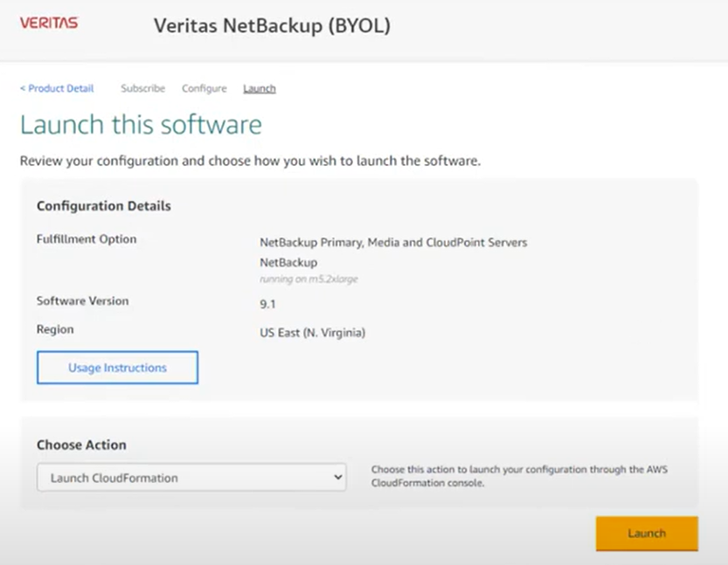Screen dimensions: 728x565
Task: Open the Subscribe step
Action: pyautogui.click(x=143, y=88)
